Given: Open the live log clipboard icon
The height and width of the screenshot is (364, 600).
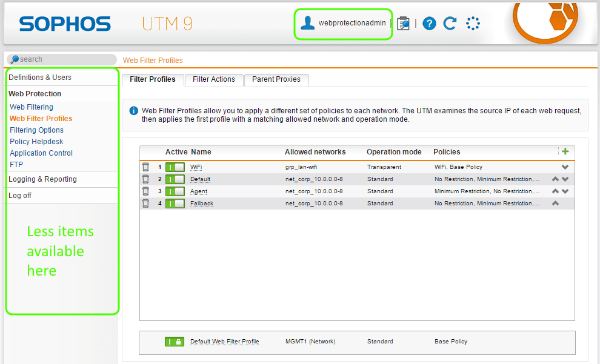Looking at the screenshot, I should tap(403, 24).
